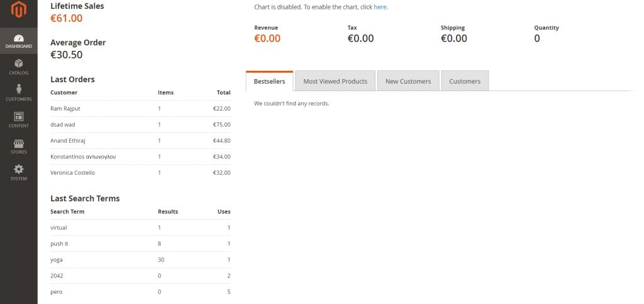Screen dimensions: 644x304
Task: Open Anand Ethiraj's order row
Action: pos(140,141)
